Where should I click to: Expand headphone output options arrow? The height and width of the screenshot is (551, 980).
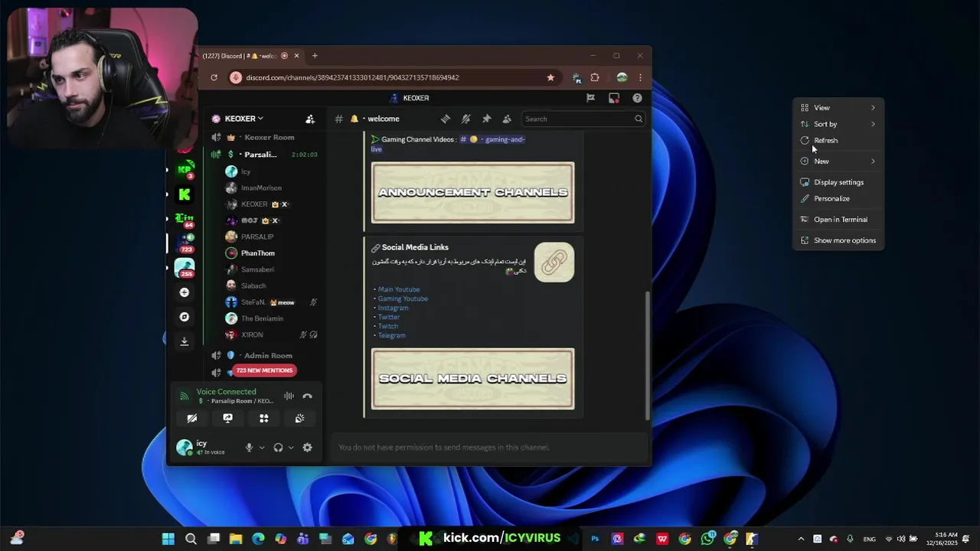click(291, 448)
